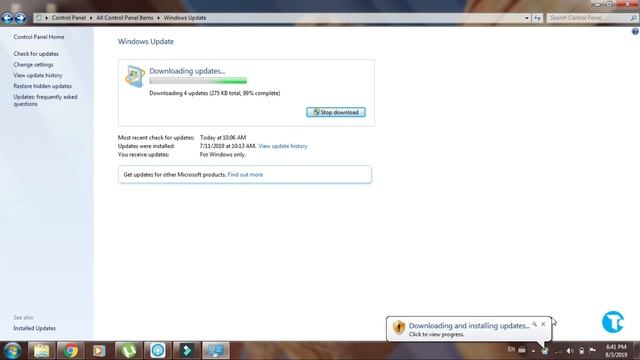Image resolution: width=640 pixels, height=360 pixels.
Task: Open Installed Updates under See also
Action: tap(35, 328)
